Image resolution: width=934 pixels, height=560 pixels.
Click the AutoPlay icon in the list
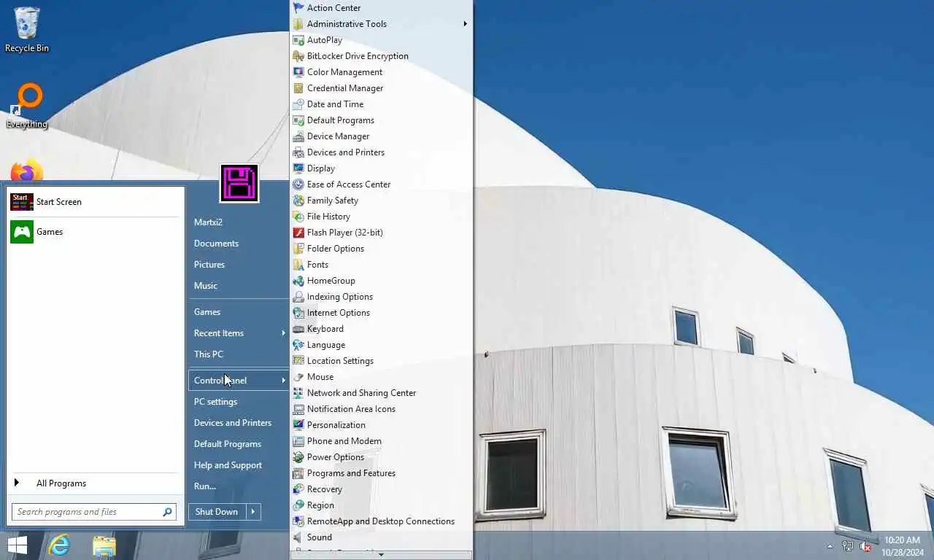298,39
